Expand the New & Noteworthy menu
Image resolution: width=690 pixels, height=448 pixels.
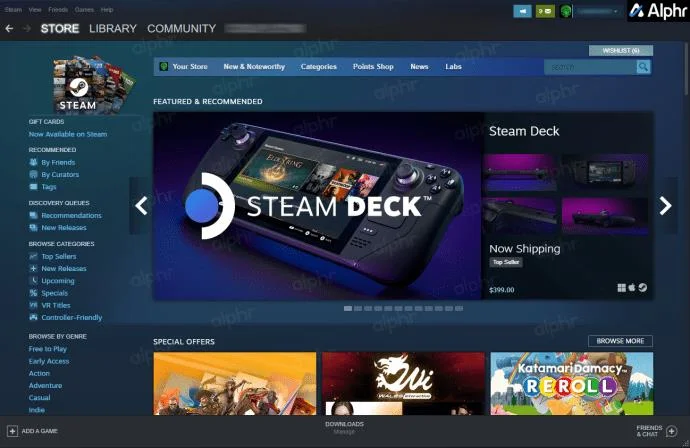point(254,66)
